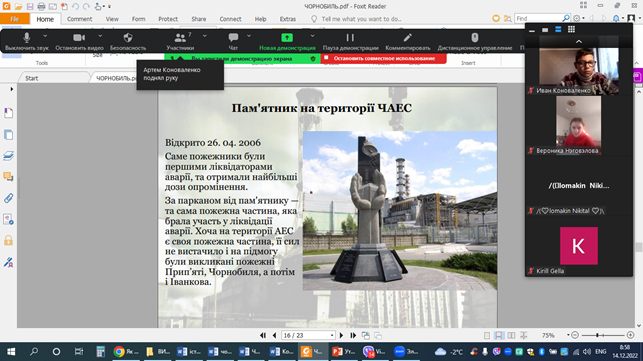Open the Layers panel icon in sidebar

pyautogui.click(x=8, y=155)
